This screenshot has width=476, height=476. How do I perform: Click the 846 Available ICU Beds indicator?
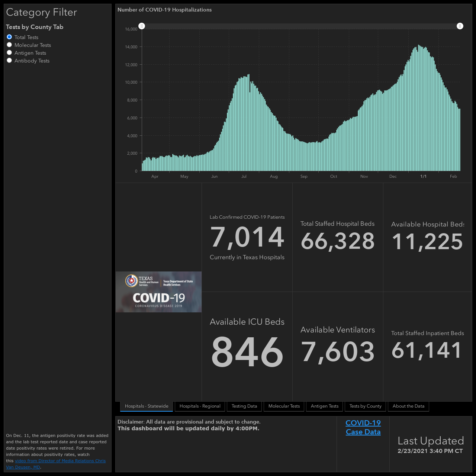[x=247, y=347]
